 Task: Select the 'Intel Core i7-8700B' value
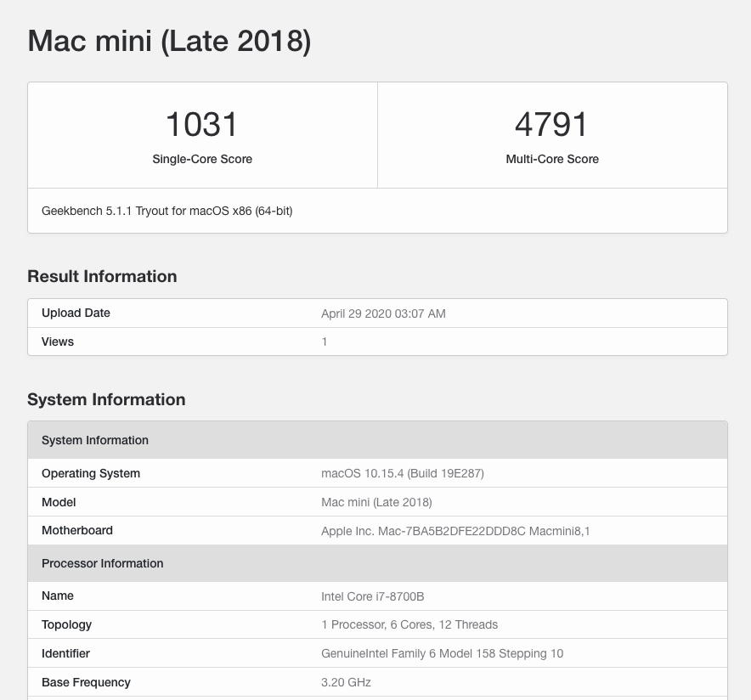373,596
